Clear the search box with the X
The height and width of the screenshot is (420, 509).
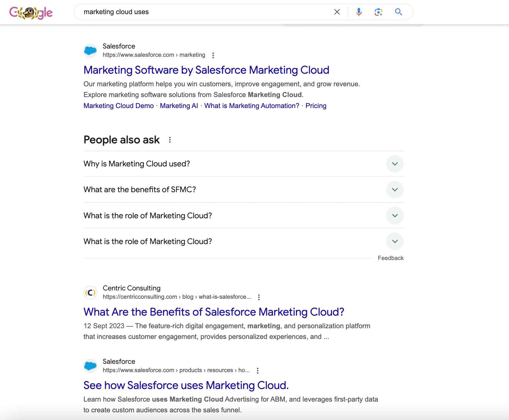pyautogui.click(x=337, y=12)
